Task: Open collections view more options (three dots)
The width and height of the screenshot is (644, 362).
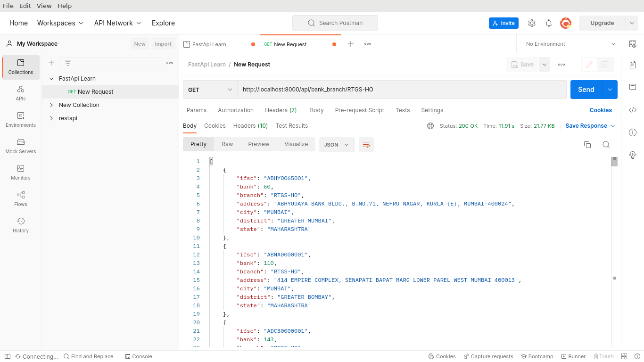Action: click(x=170, y=63)
